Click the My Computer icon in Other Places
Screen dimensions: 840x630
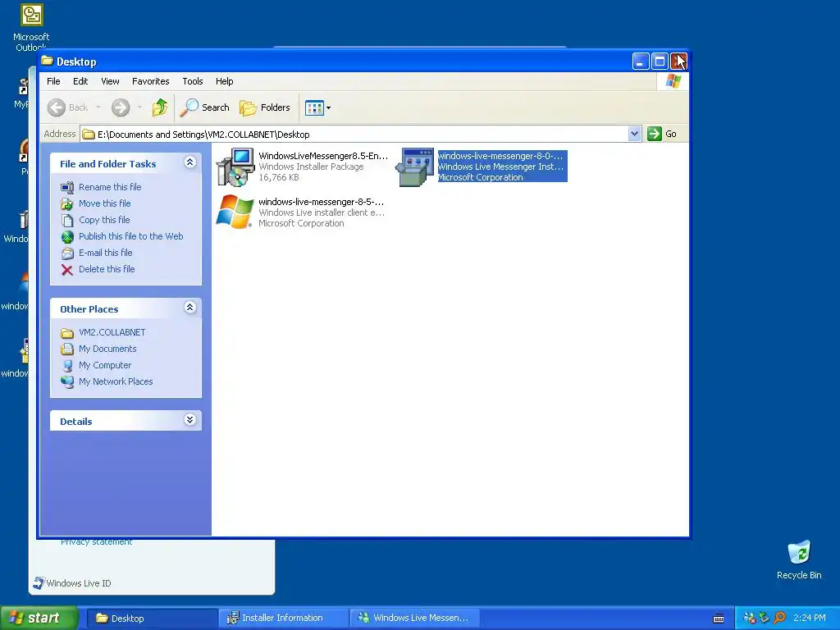pyautogui.click(x=67, y=366)
